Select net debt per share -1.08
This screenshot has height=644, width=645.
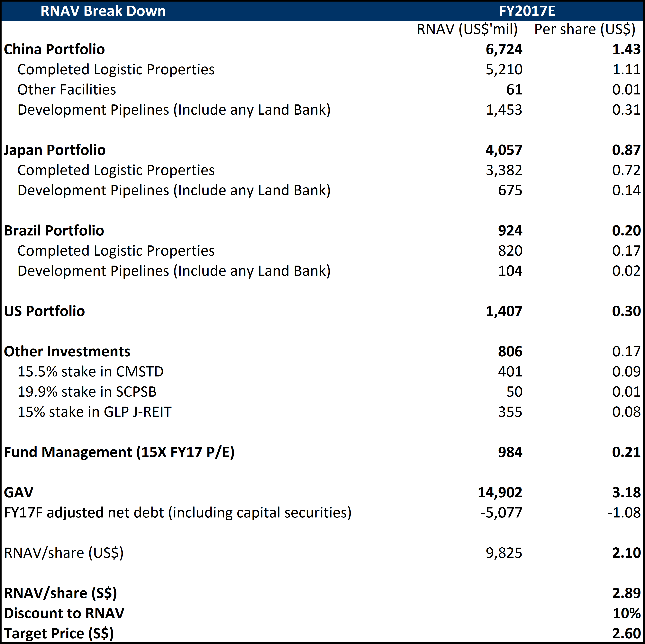click(624, 513)
